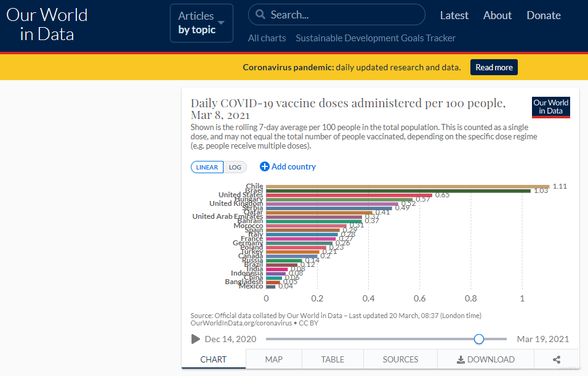Click the Chile bar in the chart
The height and width of the screenshot is (376, 588).
point(408,187)
